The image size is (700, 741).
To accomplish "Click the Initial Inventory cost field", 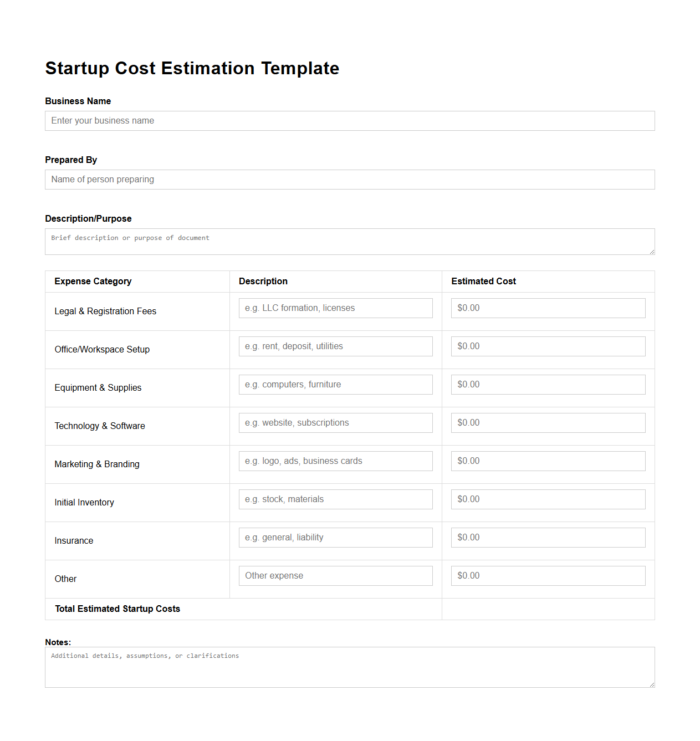I will (548, 499).
